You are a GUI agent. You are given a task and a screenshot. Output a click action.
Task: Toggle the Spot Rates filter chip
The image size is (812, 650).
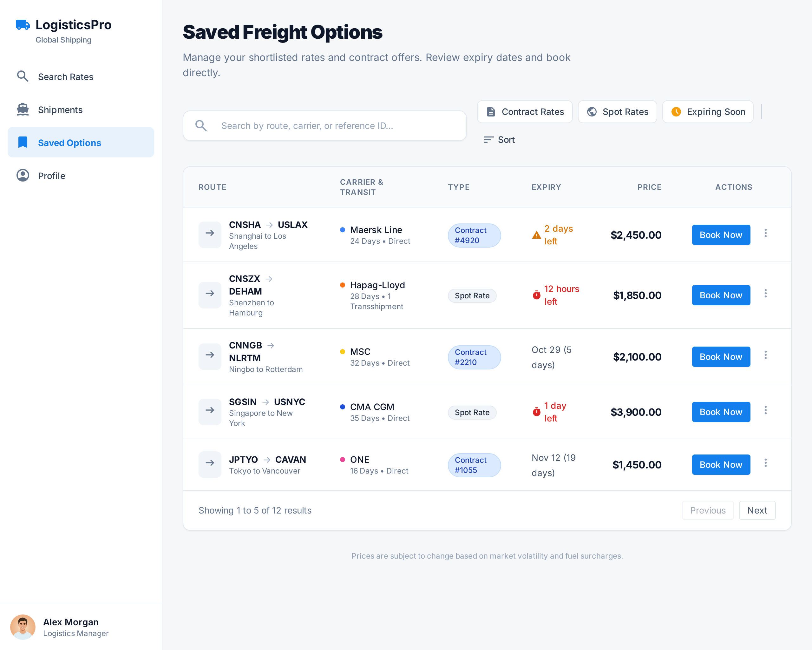(617, 111)
